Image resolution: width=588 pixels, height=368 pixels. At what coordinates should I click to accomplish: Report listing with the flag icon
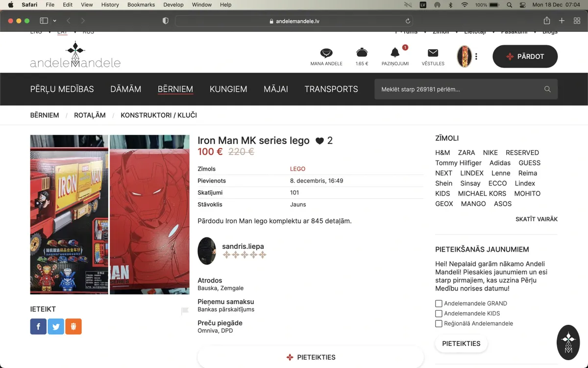(x=185, y=311)
